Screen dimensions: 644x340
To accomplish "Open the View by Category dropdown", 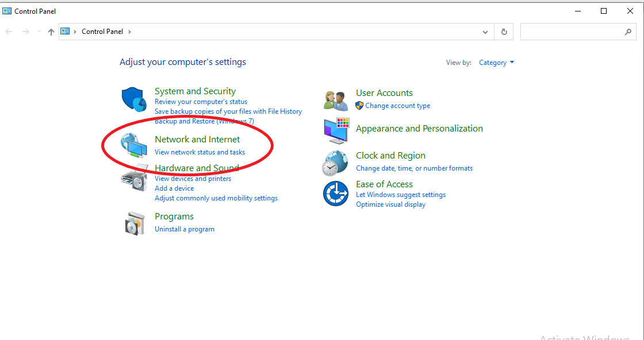I will [x=497, y=63].
